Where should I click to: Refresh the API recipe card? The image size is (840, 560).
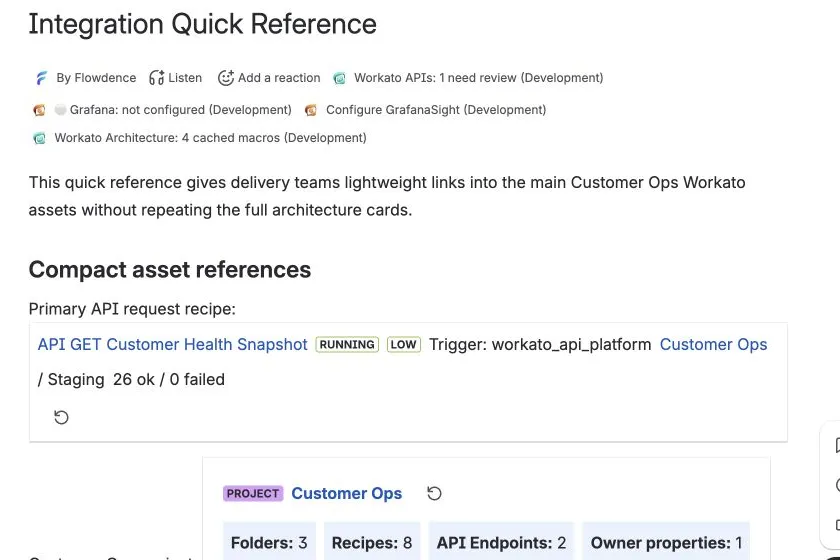pos(61,417)
